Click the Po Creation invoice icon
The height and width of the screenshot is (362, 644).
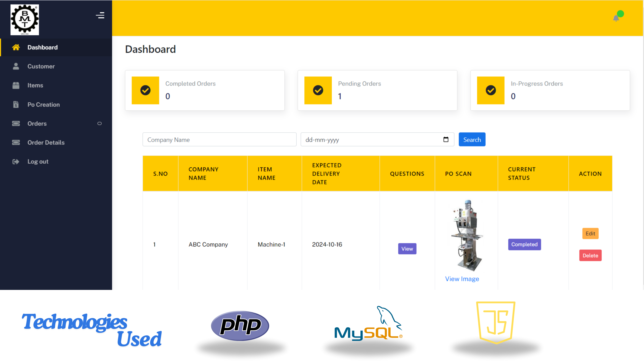click(16, 105)
